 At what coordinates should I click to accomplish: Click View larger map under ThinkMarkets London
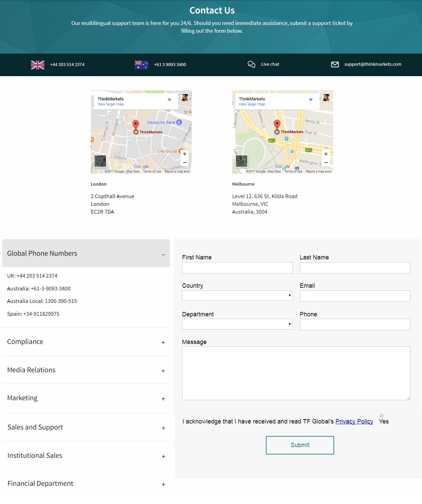111,104
